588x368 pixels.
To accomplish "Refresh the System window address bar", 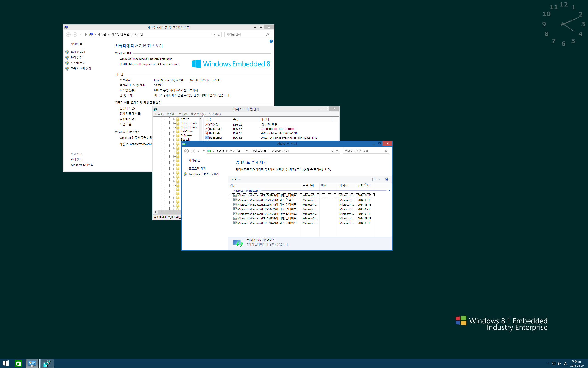I will [x=219, y=34].
